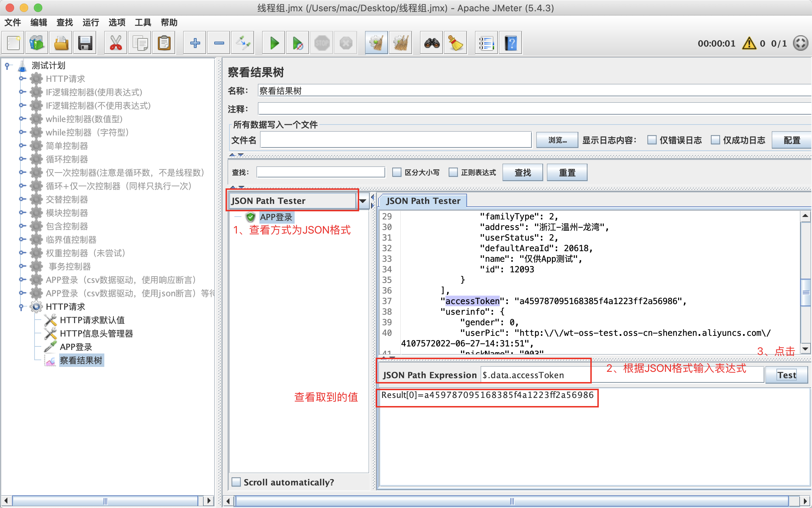The image size is (812, 508).
Task: Click the 重置 button
Action: pos(567,173)
